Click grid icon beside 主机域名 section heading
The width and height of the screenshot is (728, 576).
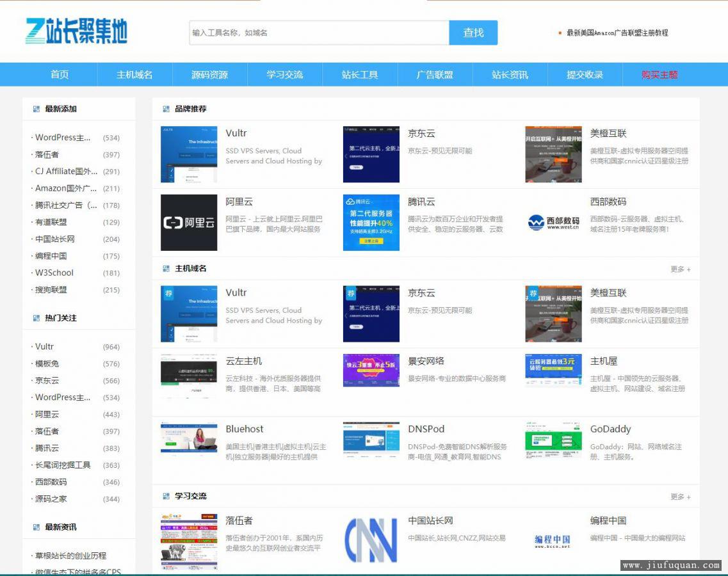166,269
